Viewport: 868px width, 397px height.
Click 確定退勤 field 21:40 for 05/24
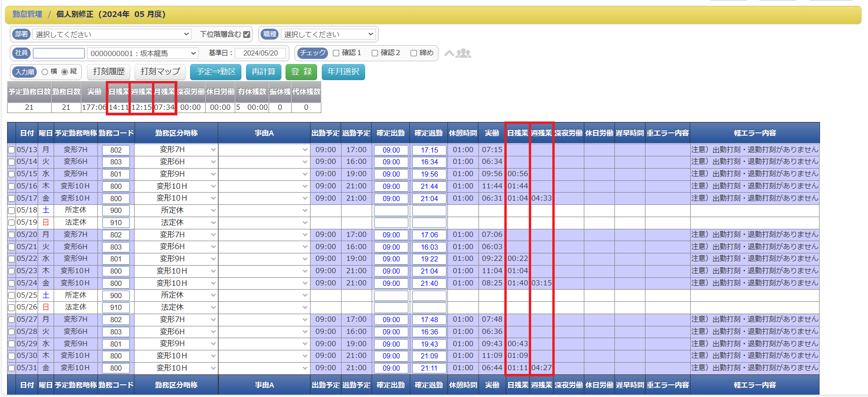click(429, 284)
